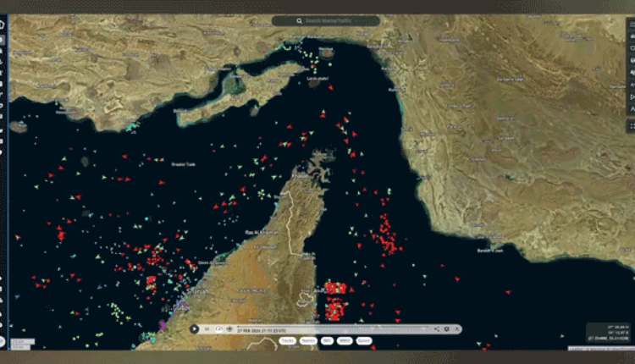Click the coordinates readout in the bottom-right corner
The height and width of the screenshot is (364, 635).
click(x=609, y=331)
